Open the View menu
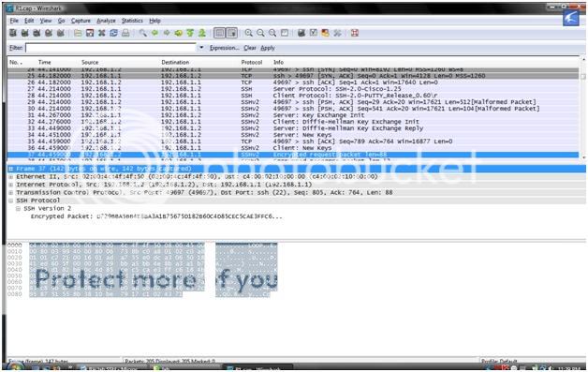 [46, 21]
